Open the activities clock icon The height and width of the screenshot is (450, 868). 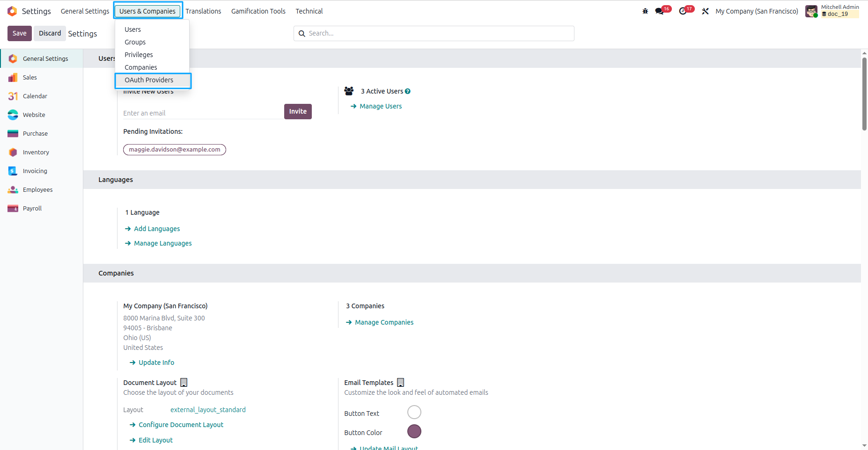point(683,11)
